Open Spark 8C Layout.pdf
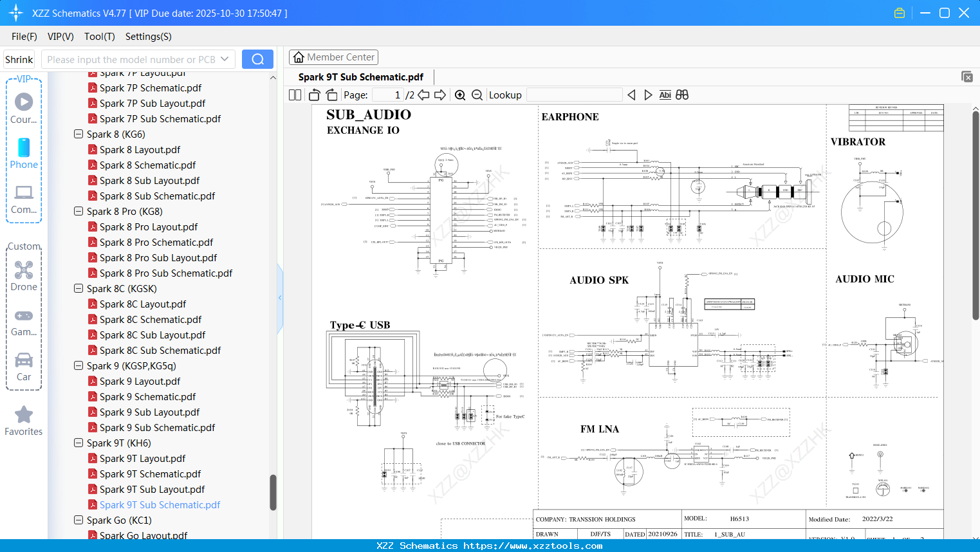Image resolution: width=980 pixels, height=552 pixels. pyautogui.click(x=143, y=304)
